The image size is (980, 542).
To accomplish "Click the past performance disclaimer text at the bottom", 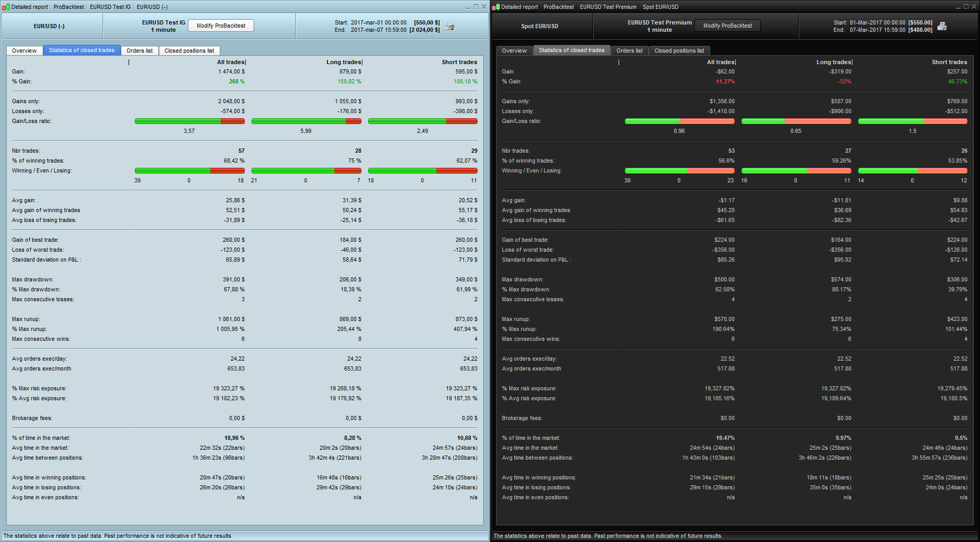I will (117, 536).
